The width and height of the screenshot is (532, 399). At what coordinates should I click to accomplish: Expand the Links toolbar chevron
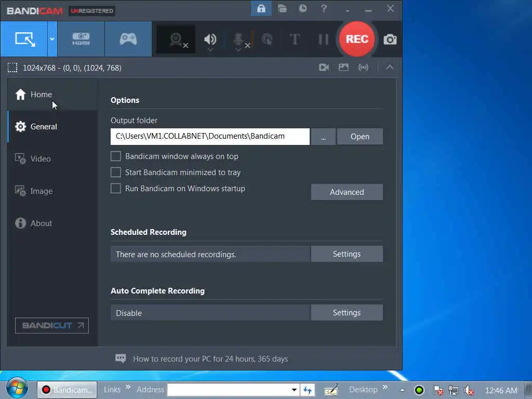click(128, 387)
